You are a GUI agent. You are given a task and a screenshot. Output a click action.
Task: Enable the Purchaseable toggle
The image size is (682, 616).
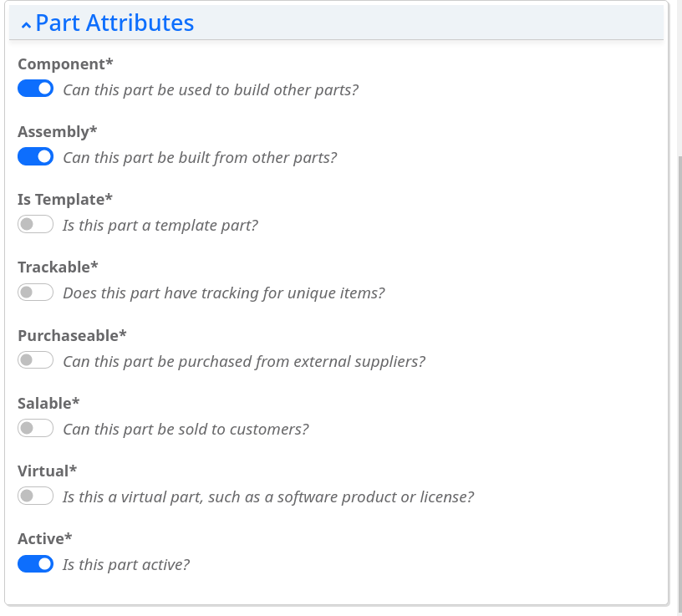(x=35, y=359)
